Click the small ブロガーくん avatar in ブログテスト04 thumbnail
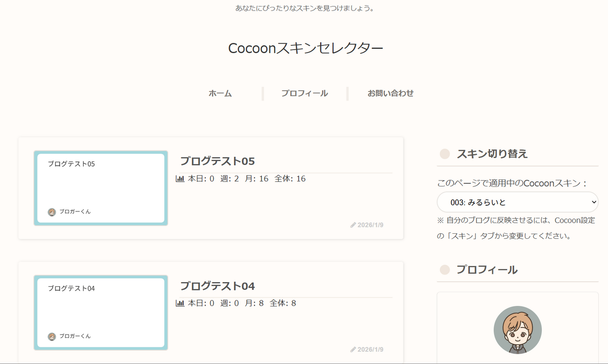Screen dimensions: 608x364 tap(52, 337)
